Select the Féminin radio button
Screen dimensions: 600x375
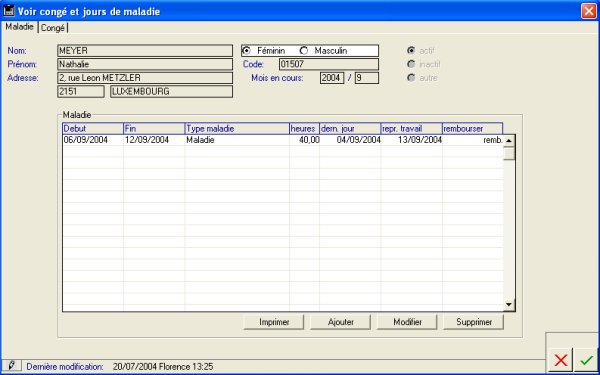tap(247, 51)
